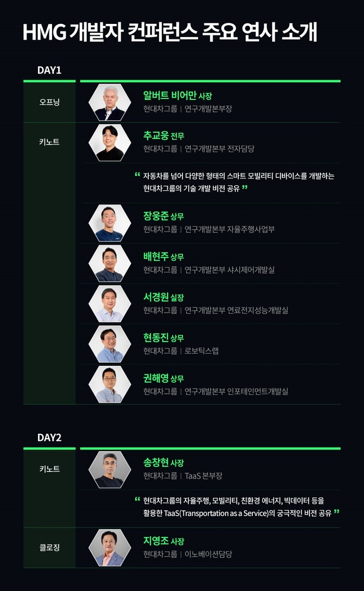Image resolution: width=364 pixels, height=591 pixels.
Task: Select 추교웅 전무's profile photo
Action: pos(109,143)
